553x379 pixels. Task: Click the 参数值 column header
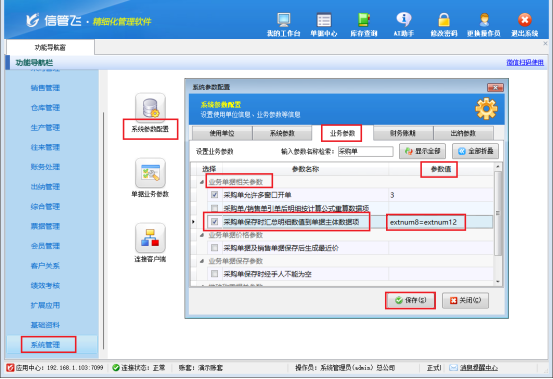441,169
